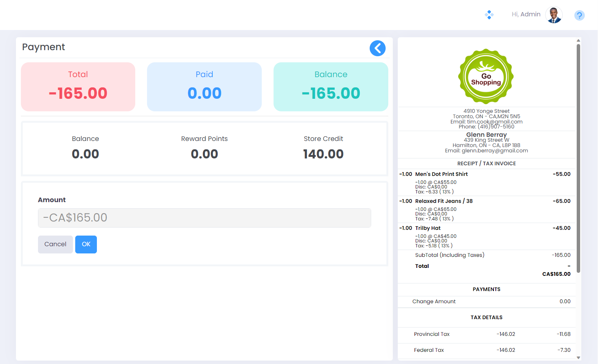Click the red Total summary card
The height and width of the screenshot is (364, 598).
click(x=78, y=87)
